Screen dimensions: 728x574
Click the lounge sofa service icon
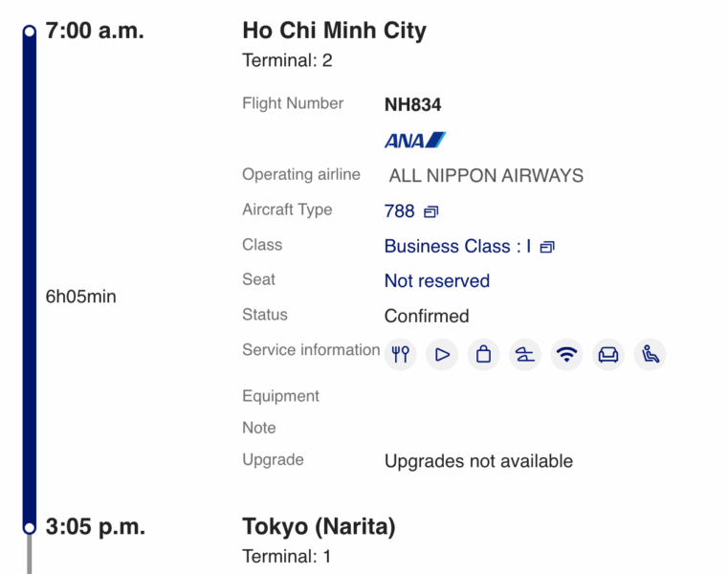[608, 354]
